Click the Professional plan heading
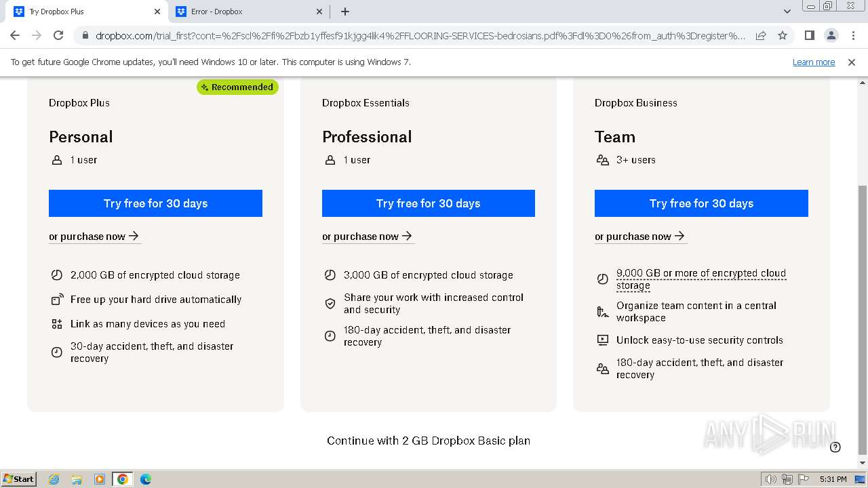 click(367, 137)
